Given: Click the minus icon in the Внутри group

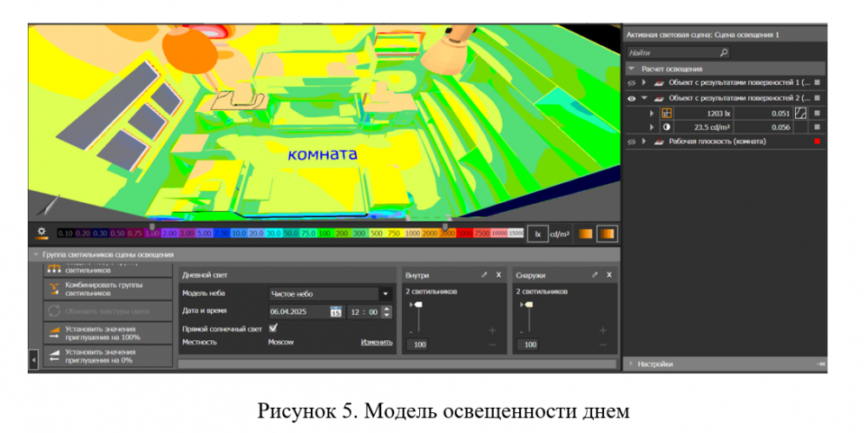Looking at the screenshot, I should coord(492,345).
